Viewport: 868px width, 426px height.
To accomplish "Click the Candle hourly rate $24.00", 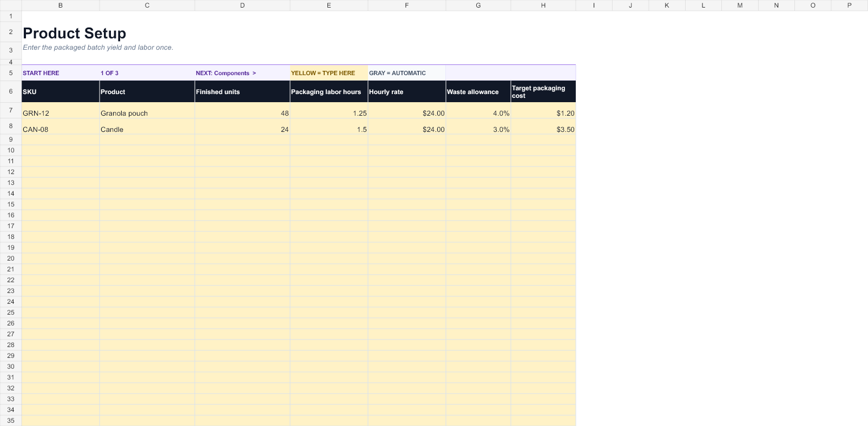I will coord(407,127).
